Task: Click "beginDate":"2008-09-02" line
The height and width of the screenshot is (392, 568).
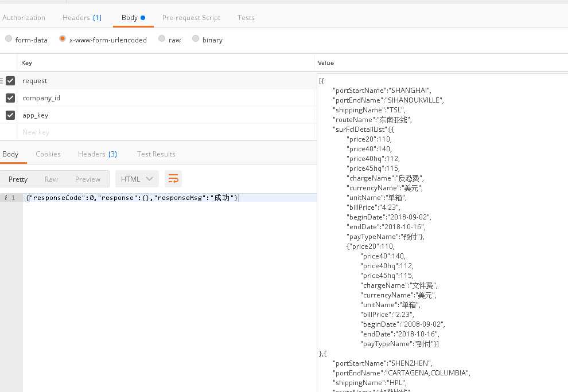Action: (x=403, y=324)
